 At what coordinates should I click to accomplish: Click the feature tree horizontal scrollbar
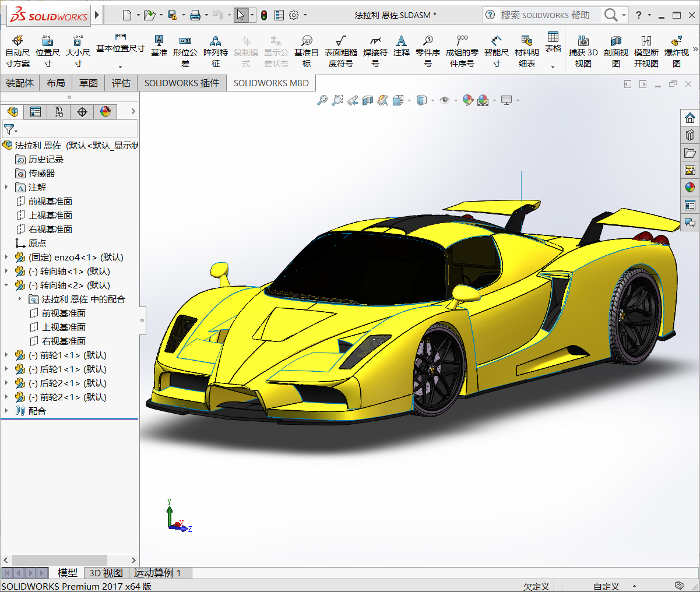point(59,560)
